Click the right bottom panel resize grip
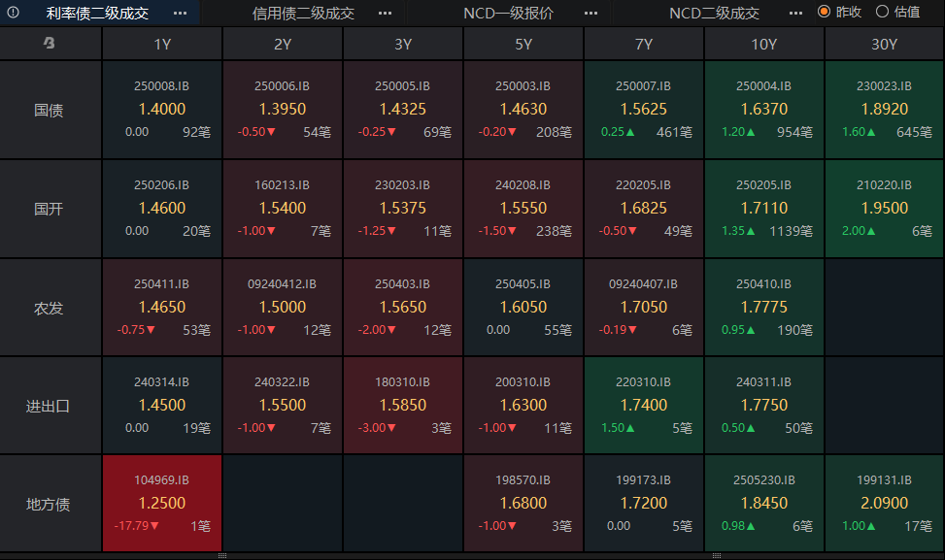945x560 pixels. (716, 555)
